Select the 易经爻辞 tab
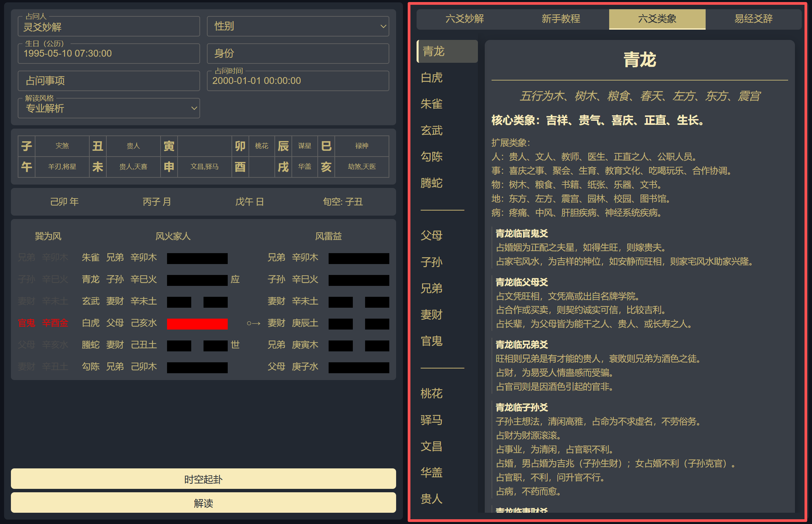 tap(753, 19)
